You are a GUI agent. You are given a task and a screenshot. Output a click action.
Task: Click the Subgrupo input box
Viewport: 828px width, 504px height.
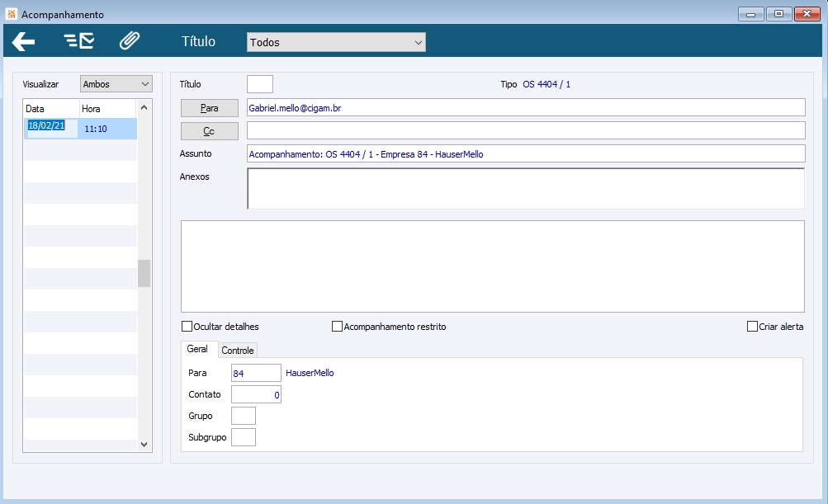coord(244,437)
